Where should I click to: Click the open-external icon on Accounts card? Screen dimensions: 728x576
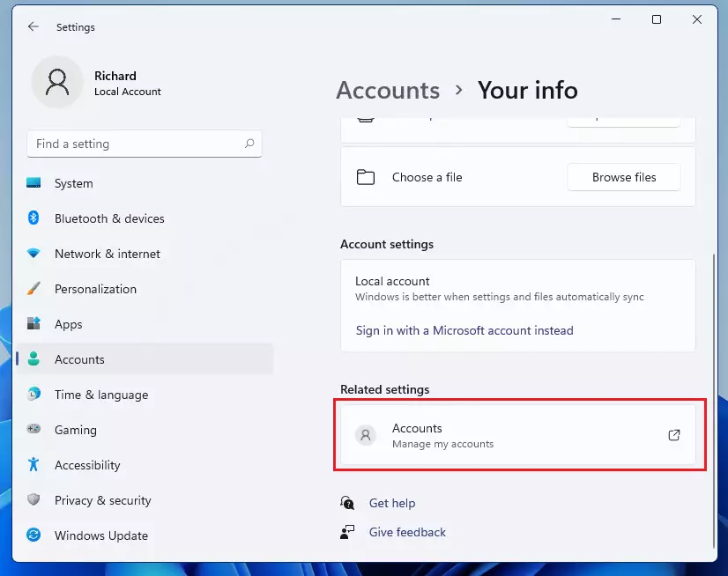coord(674,435)
